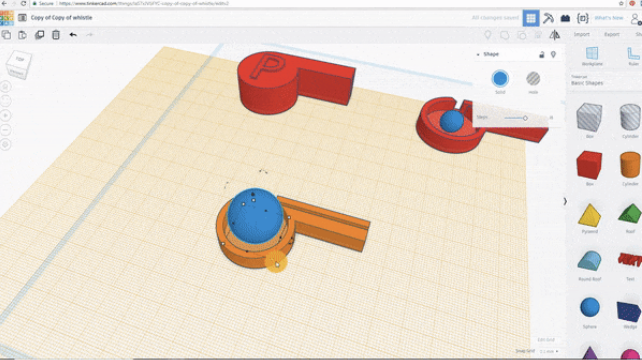The image size is (642, 360).
Task: Undo the last action
Action: tap(73, 35)
